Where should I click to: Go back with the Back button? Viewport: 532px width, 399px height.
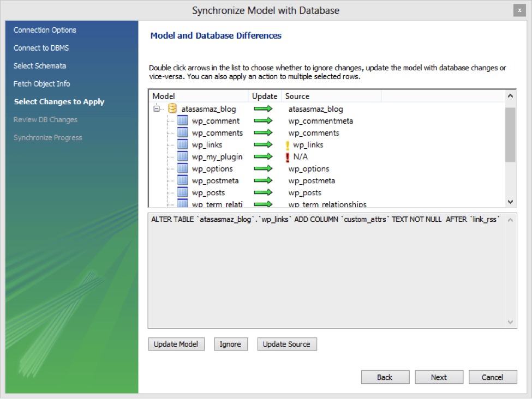(x=385, y=377)
